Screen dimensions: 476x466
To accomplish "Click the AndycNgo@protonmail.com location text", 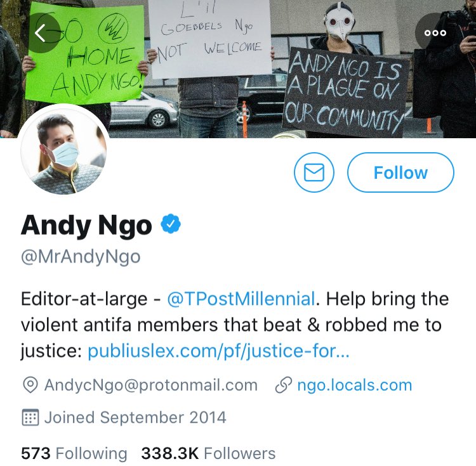I will [151, 385].
